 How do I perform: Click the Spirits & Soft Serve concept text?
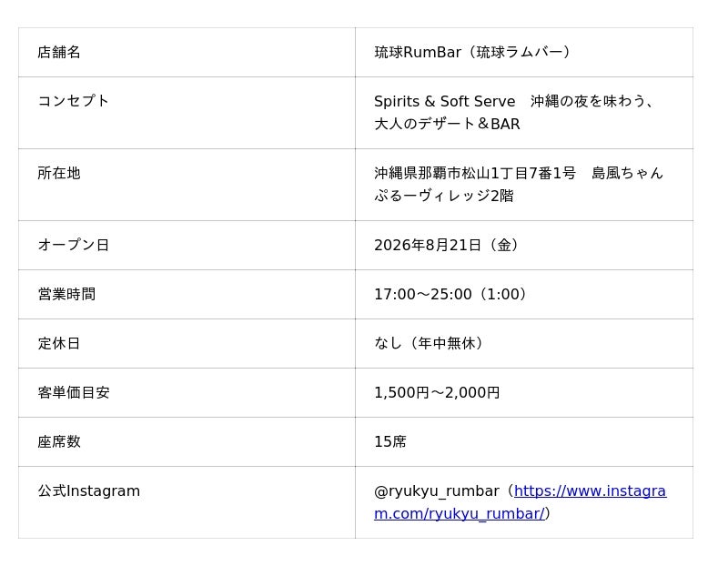(444, 101)
